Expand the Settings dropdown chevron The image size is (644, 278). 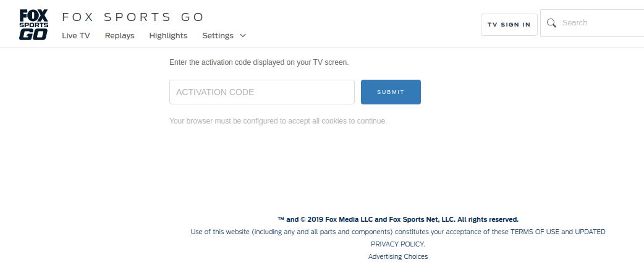coord(243,35)
